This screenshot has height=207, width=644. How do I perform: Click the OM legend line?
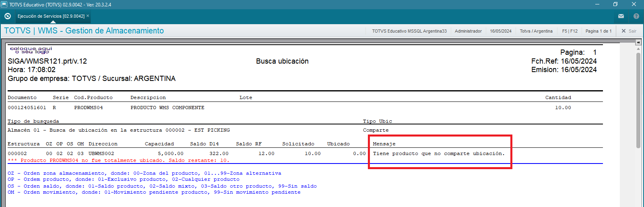click(x=154, y=192)
